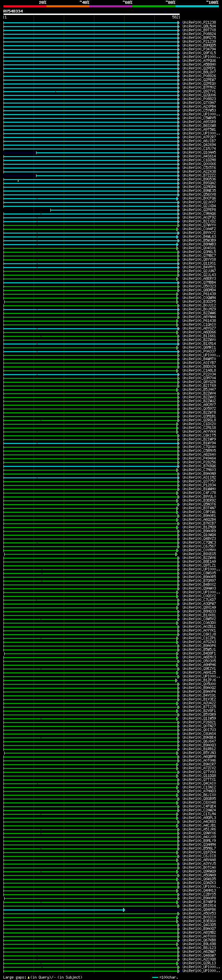Click the cyan ~100% identity color segment

(x=197, y=6)
